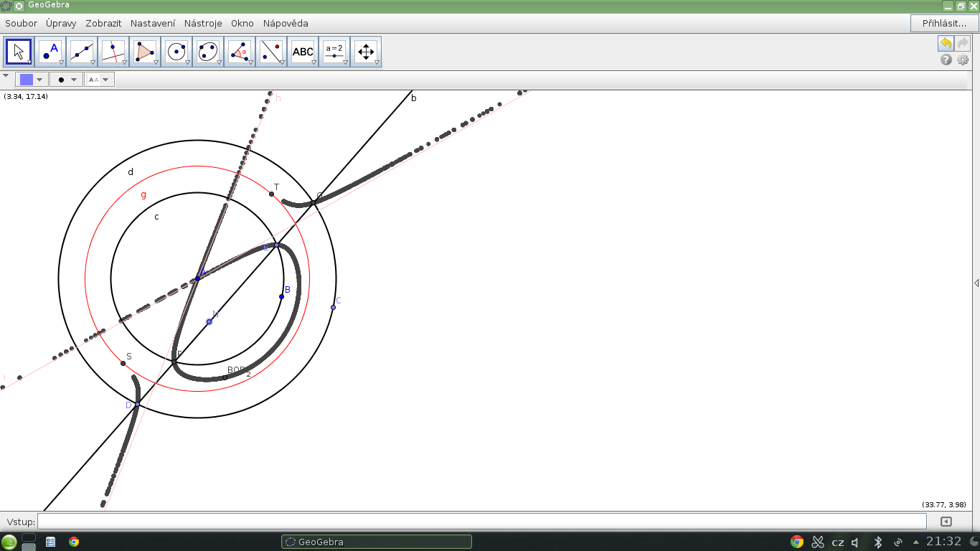Select the Move arrow tool
Screen dimensions: 980x551
[x=19, y=52]
